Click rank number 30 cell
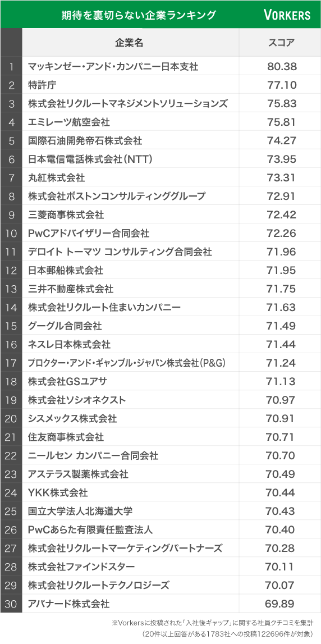 pos(11,604)
